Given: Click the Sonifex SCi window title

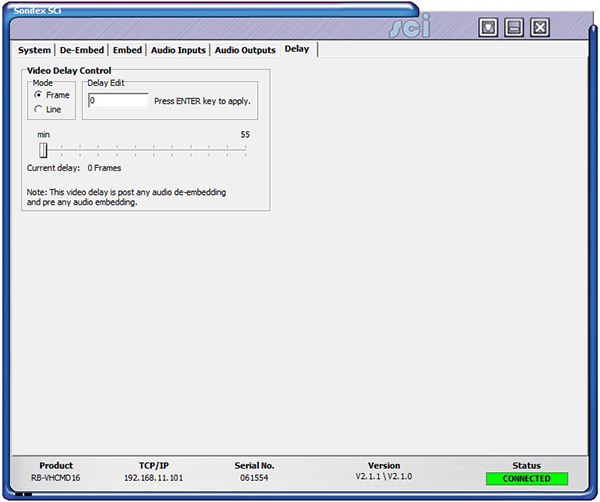Looking at the screenshot, I should (37, 11).
